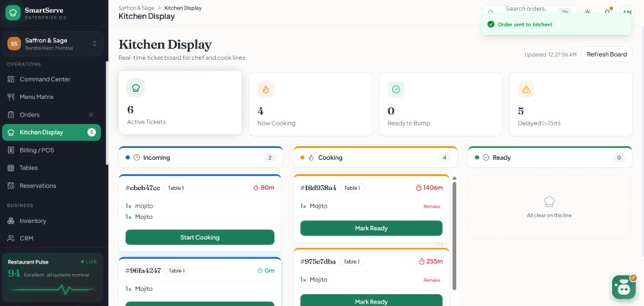Open Inventory under Business
Viewport: 644px width, 306px height.
[51, 221]
